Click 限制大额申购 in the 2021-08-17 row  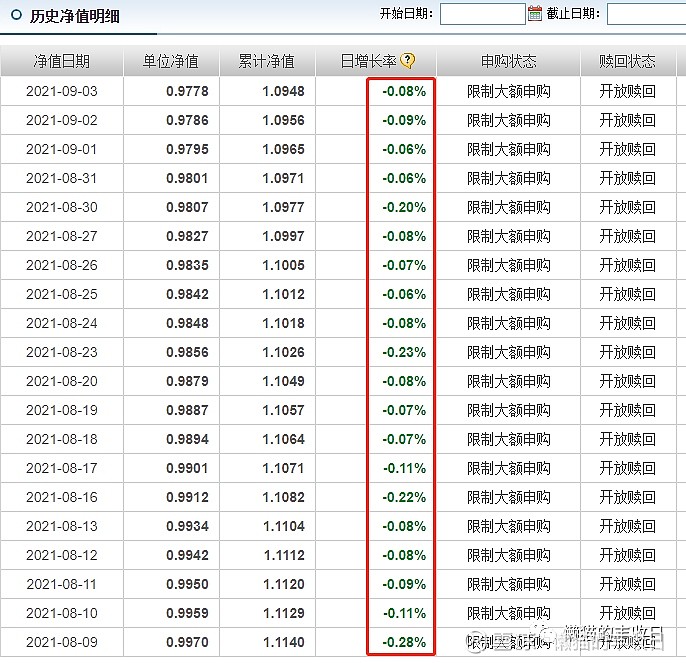coord(508,469)
